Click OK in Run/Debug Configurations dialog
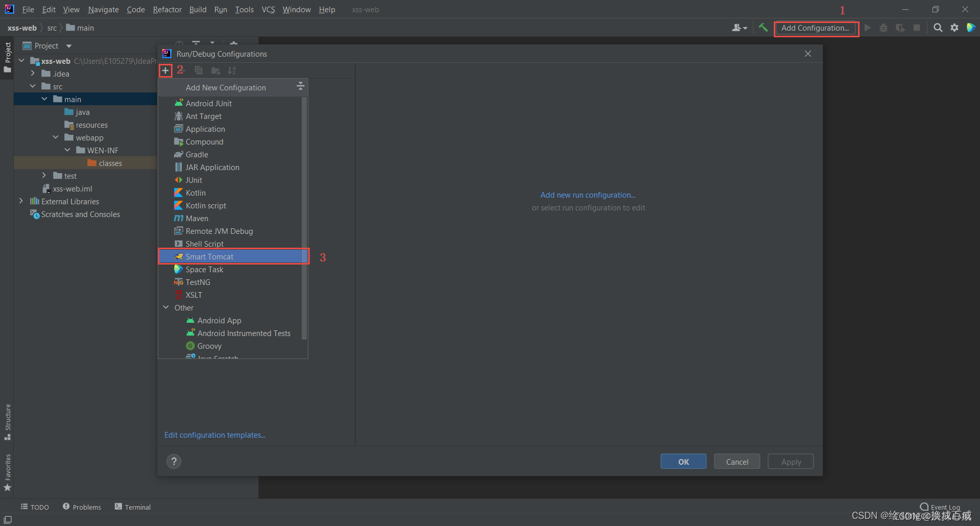This screenshot has height=526, width=980. pos(683,462)
